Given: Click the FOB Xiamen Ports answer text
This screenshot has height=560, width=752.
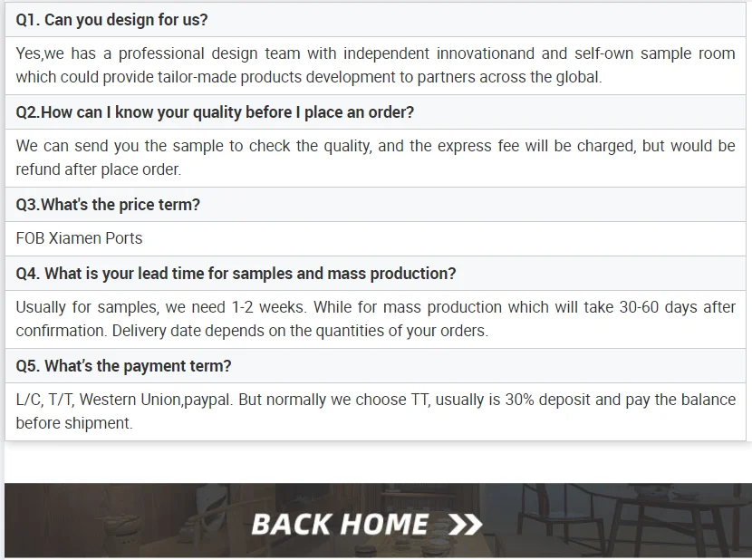Looking at the screenshot, I should (x=79, y=238).
